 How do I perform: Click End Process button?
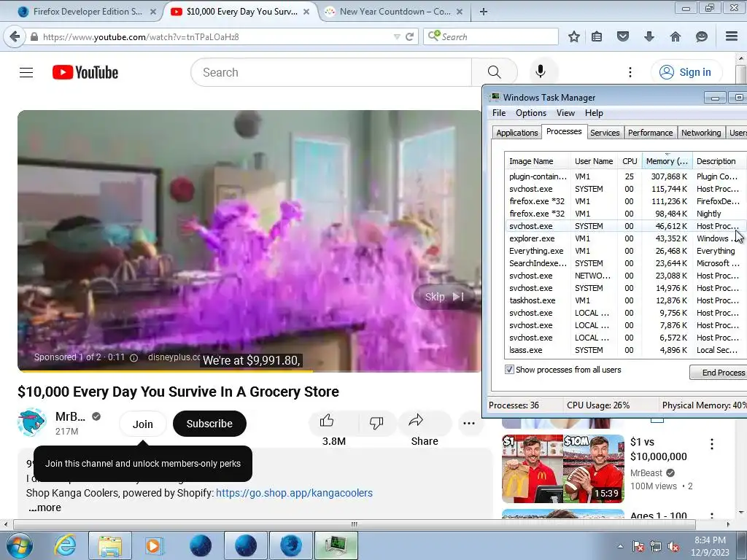point(719,373)
